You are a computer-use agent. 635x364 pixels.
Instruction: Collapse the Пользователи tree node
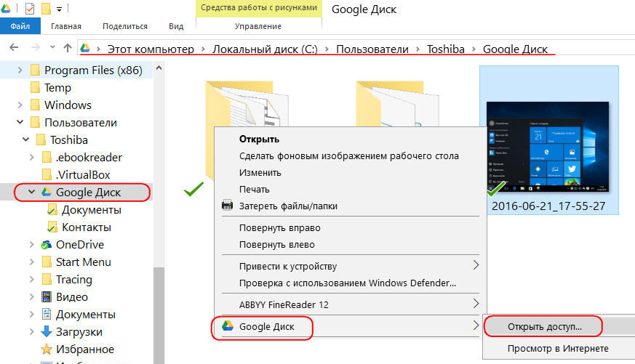20,122
